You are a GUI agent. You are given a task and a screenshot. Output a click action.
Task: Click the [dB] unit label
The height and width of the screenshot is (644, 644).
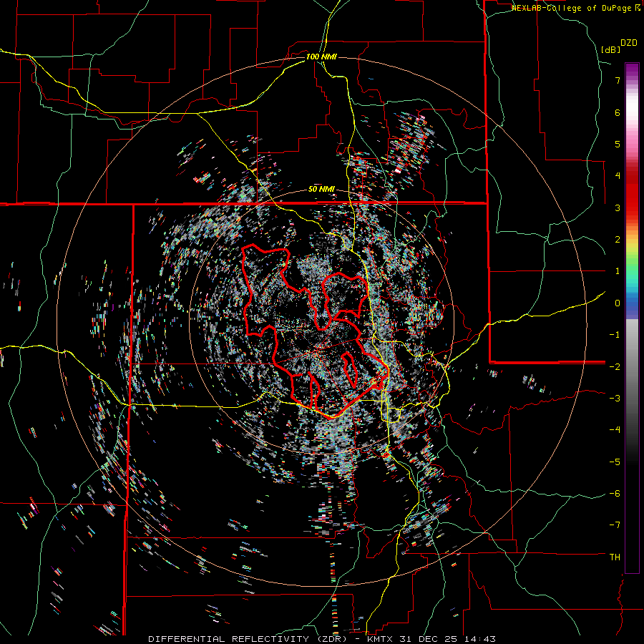[x=610, y=49]
